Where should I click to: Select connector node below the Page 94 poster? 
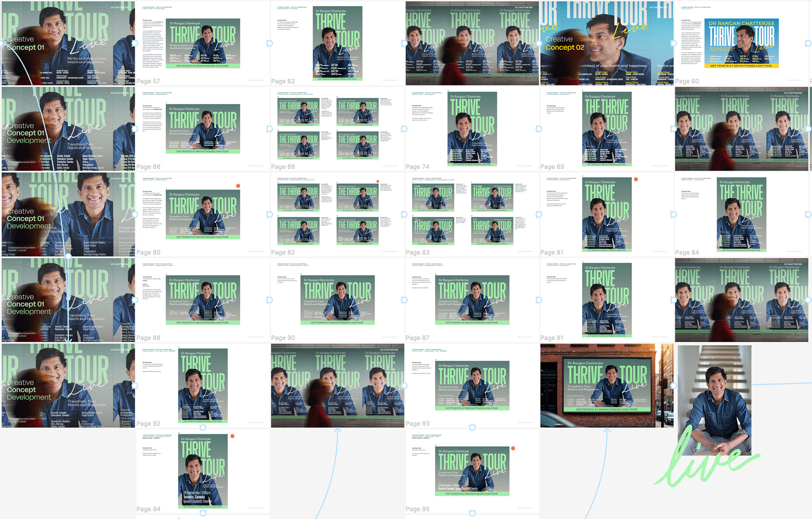click(x=203, y=513)
